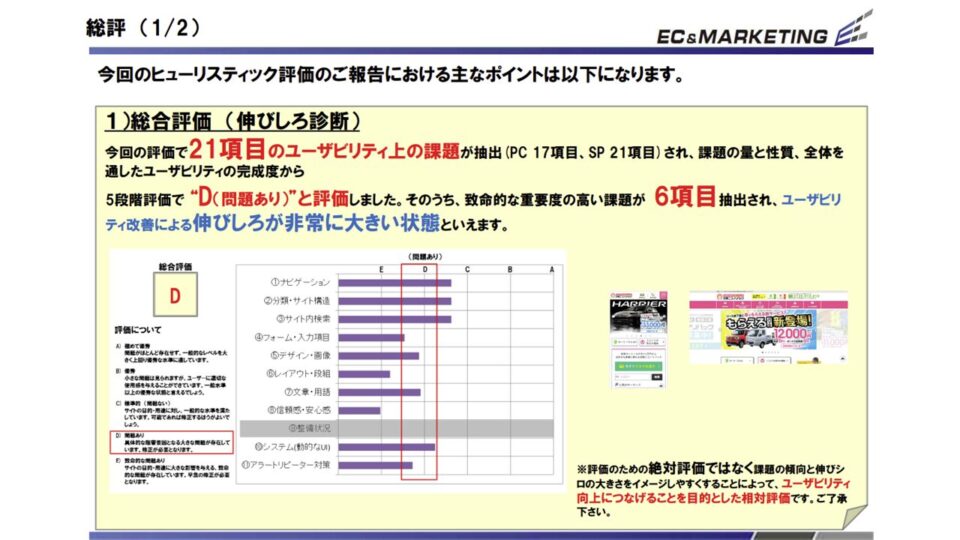960x540 pixels.
Task: Click the blue text 伸びしろが非常に大きい状態
Action: [316, 223]
